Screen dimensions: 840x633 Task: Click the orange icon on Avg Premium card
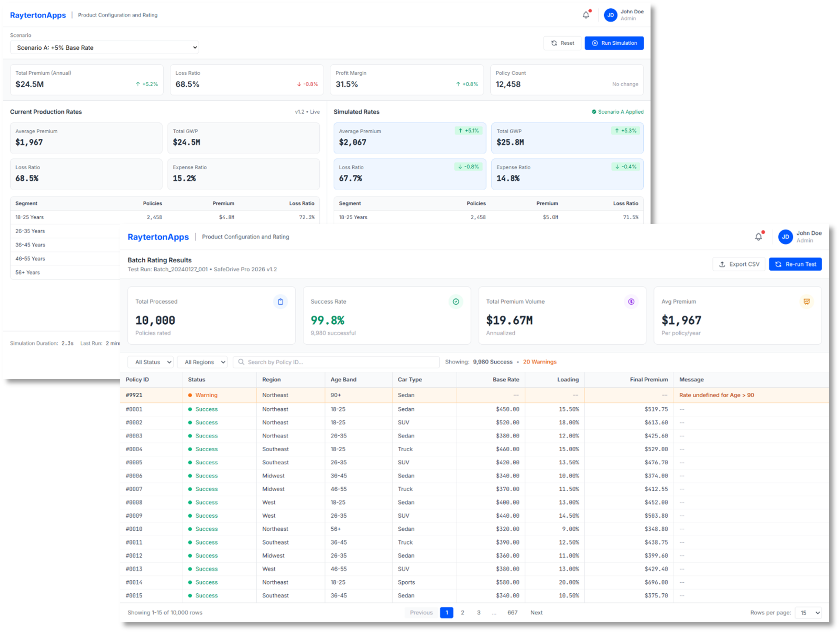[x=807, y=302]
